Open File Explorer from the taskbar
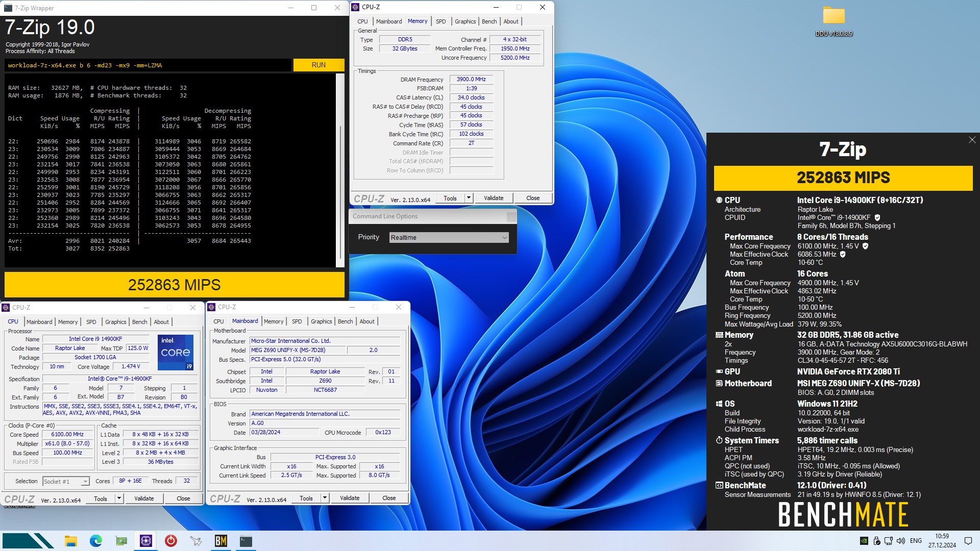 [x=71, y=541]
